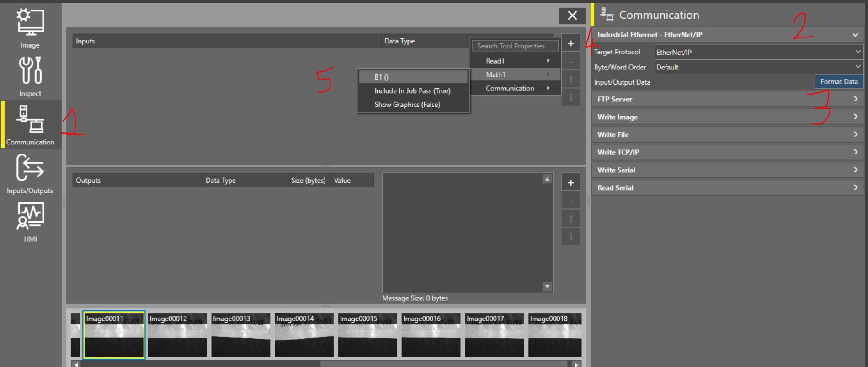Image resolution: width=868 pixels, height=367 pixels.
Task: Open the Target Protocol dropdown
Action: tap(758, 52)
